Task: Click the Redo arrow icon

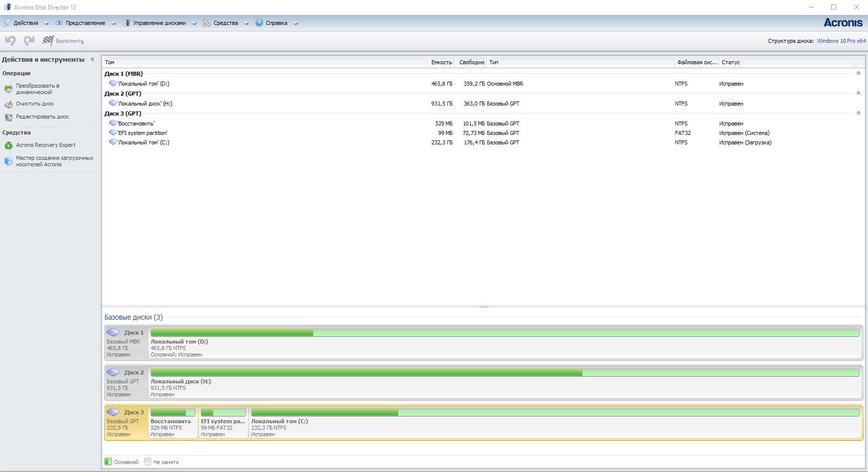Action: click(x=29, y=40)
